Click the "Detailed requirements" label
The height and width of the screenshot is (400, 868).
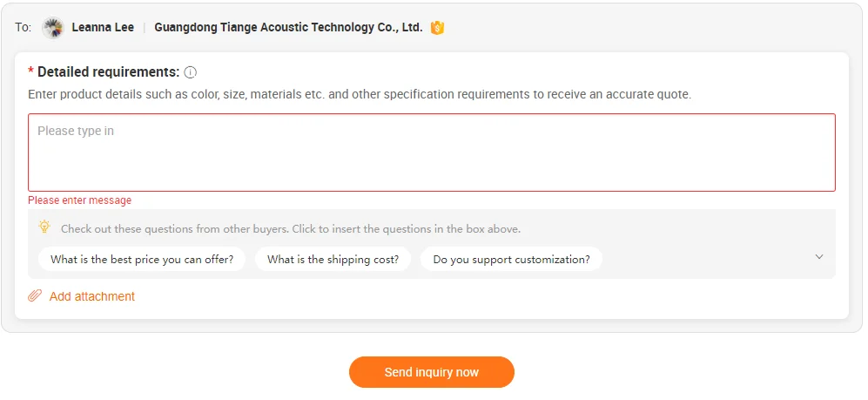108,72
